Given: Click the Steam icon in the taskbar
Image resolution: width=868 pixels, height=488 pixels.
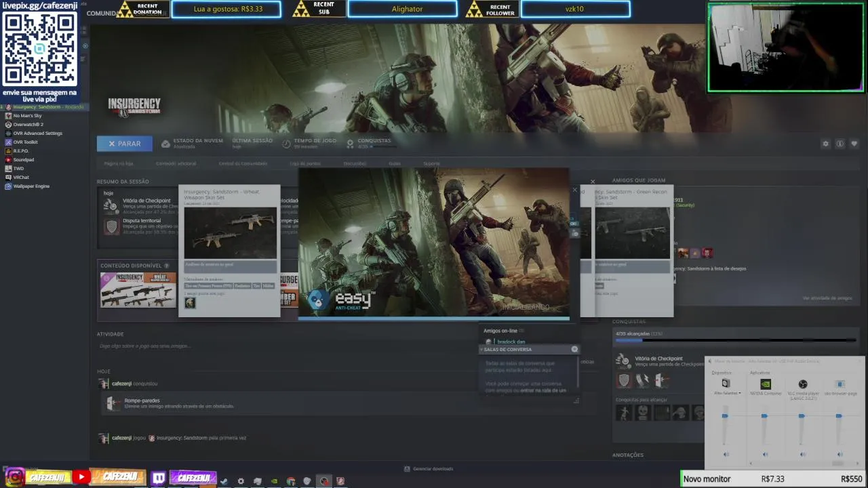Looking at the screenshot, I should (x=224, y=481).
